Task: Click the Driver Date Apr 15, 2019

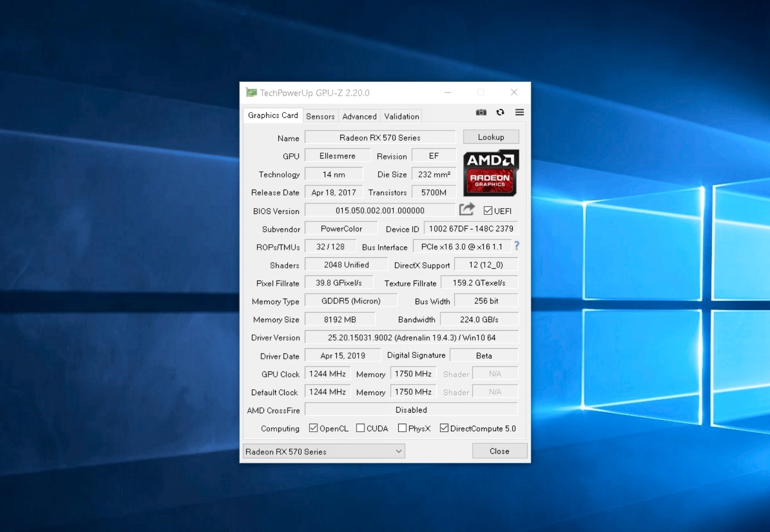Action: [343, 356]
